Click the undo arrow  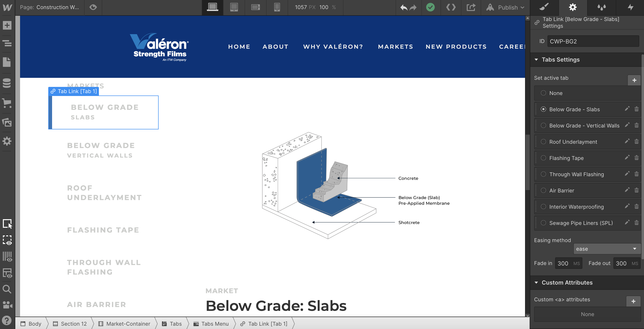click(x=403, y=7)
